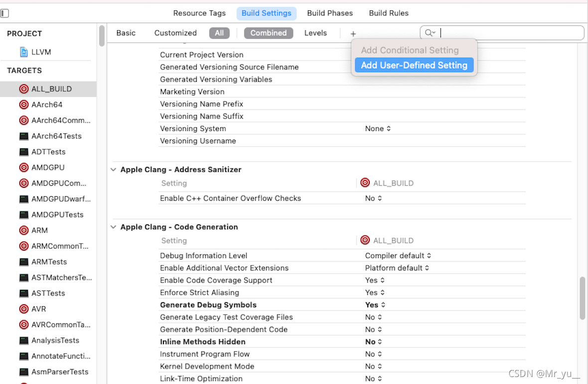This screenshot has width=588, height=384.
Task: Switch to Combined view
Action: (269, 33)
